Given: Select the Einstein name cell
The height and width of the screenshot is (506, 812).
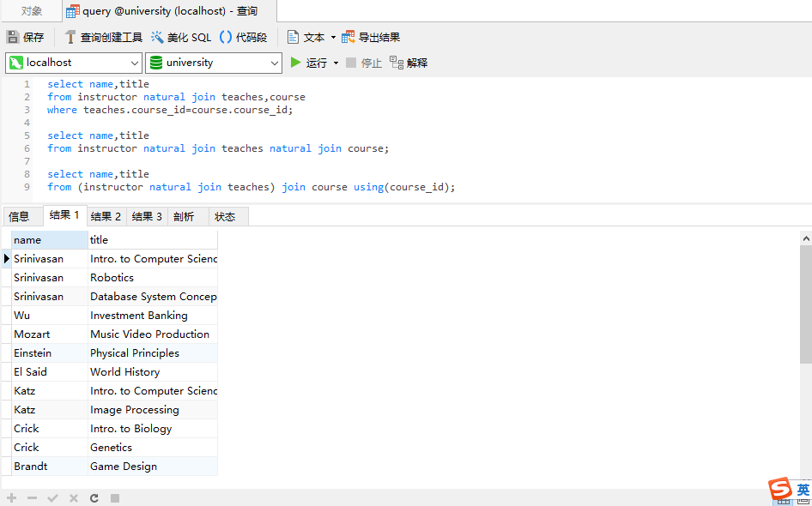Looking at the screenshot, I should coord(50,353).
